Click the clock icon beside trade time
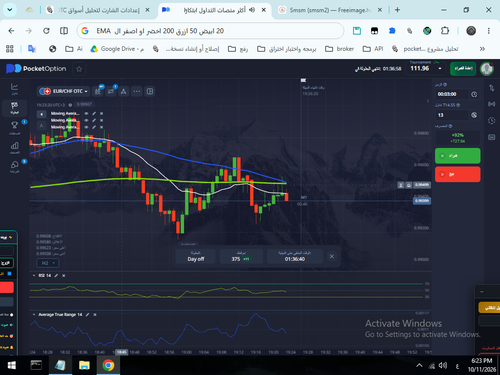 [x=474, y=94]
